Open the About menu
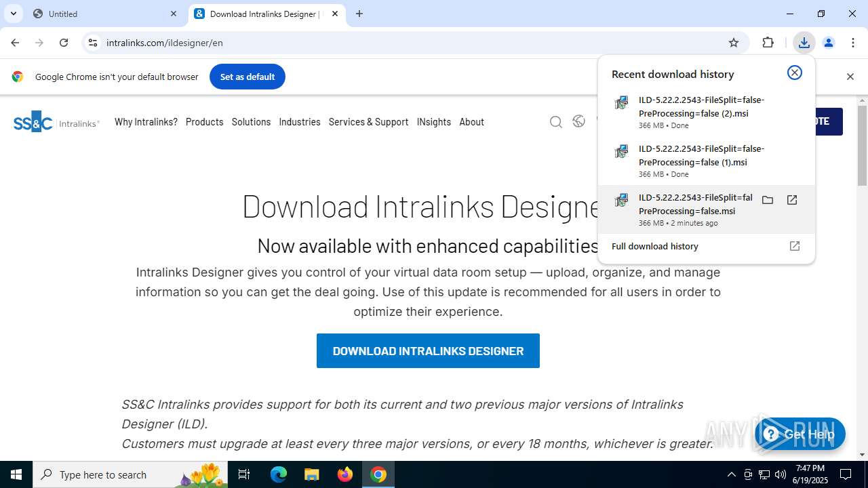Viewport: 868px width, 488px height. [x=471, y=122]
